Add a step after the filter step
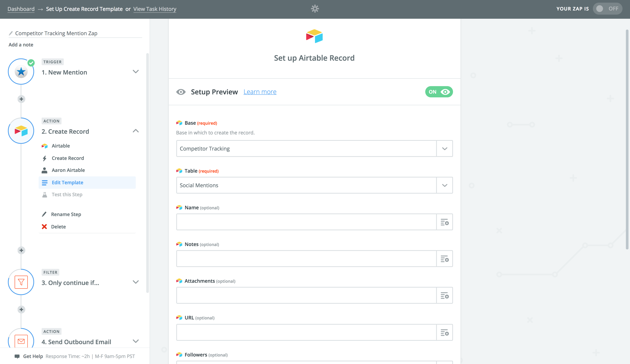Image resolution: width=630 pixels, height=364 pixels. 21,310
